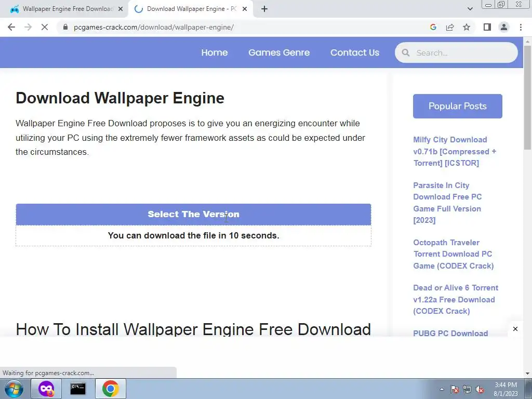Viewport: 532px width, 399px height.
Task: Click the Select The Version button
Action: click(x=193, y=214)
